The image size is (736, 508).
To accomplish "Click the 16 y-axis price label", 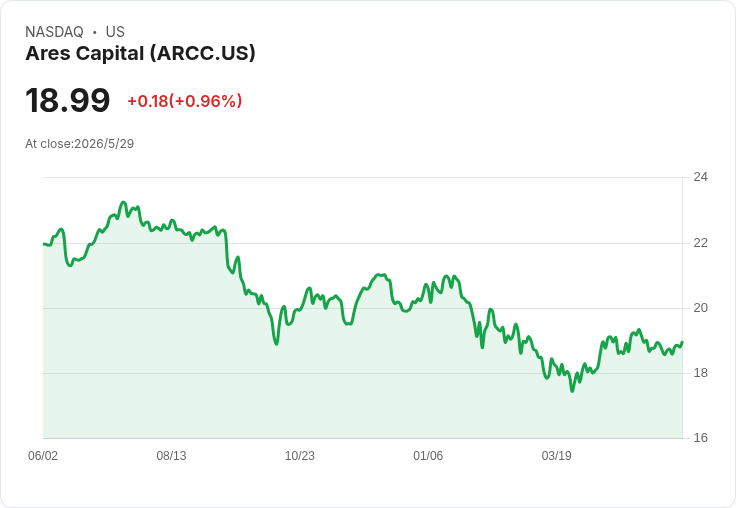I will (x=700, y=438).
